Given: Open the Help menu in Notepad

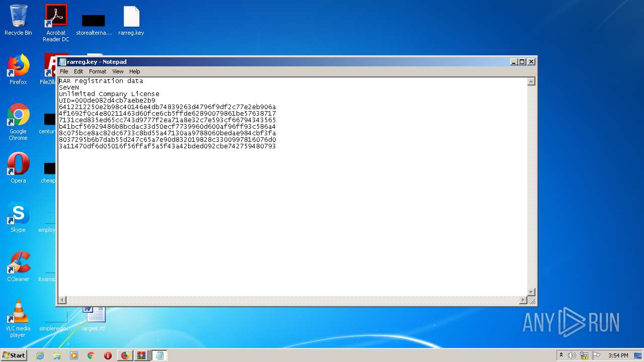Looking at the screenshot, I should tap(134, 71).
